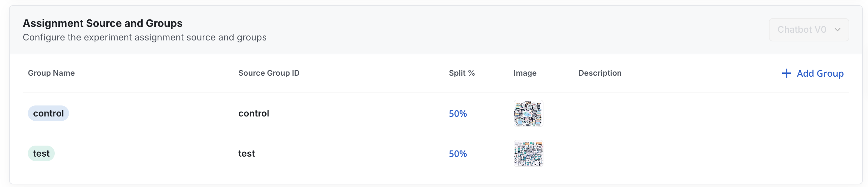Click the Split % column header
Image resolution: width=868 pixels, height=187 pixels.
461,73
